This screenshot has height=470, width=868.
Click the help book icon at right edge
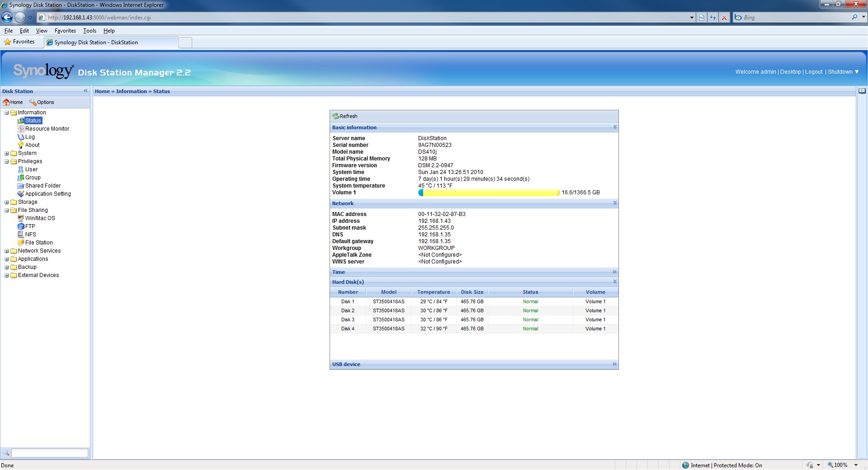(x=862, y=91)
